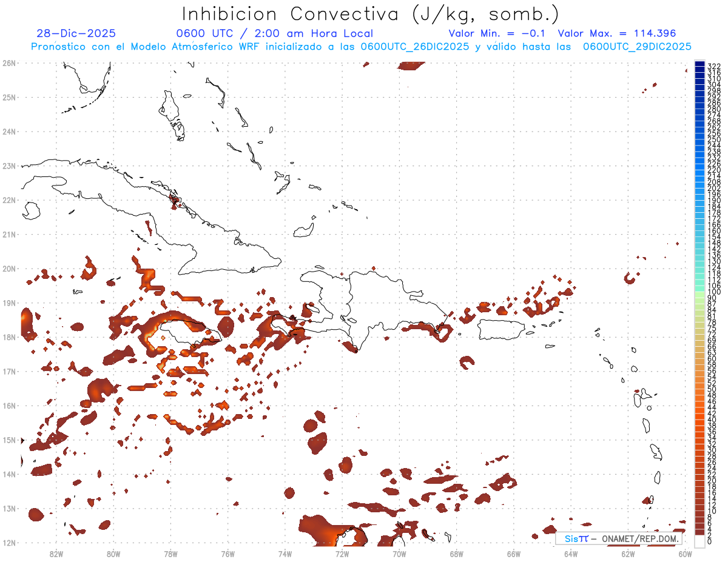Click the 14N latitude label
This screenshot has width=728, height=562.
9,474
